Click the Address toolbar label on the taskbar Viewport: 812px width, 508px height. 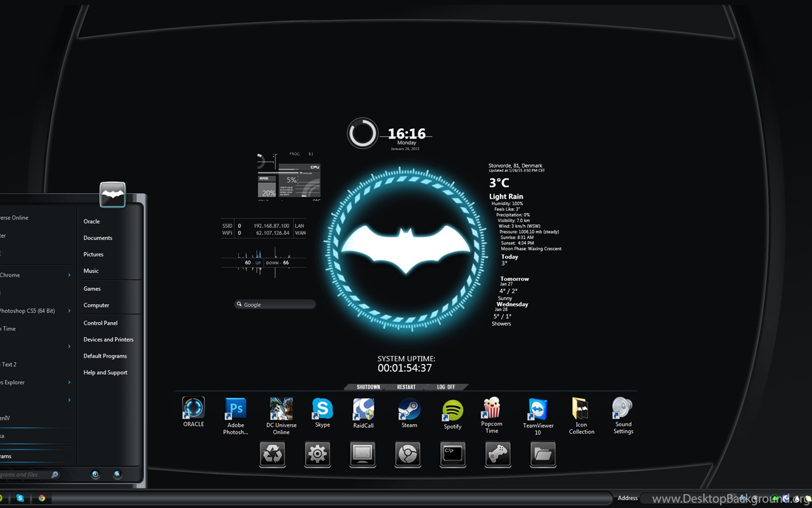[628, 498]
